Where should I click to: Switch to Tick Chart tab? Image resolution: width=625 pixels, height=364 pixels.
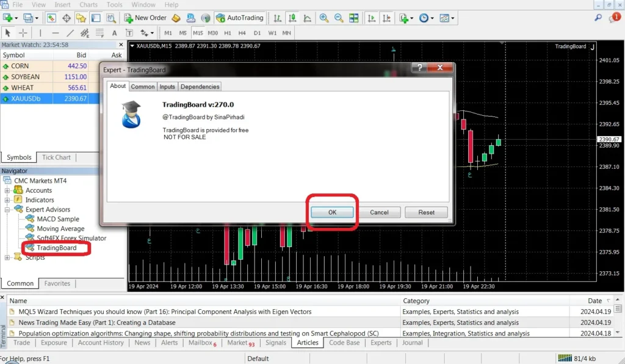[x=56, y=157]
